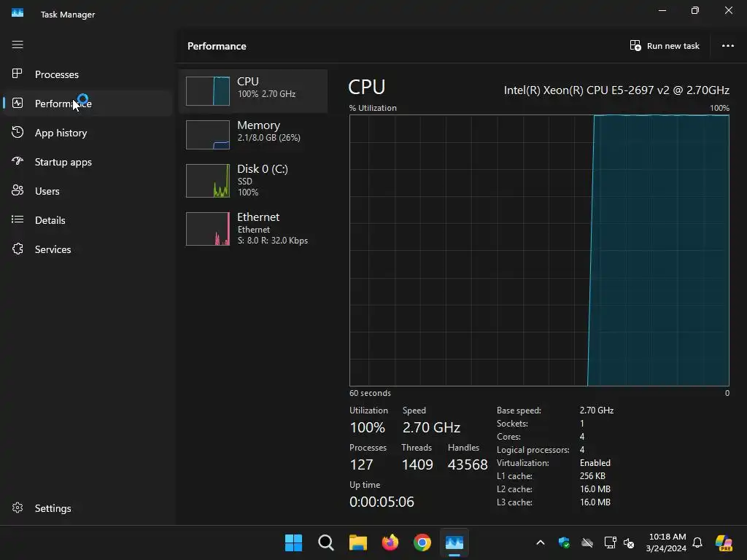747x560 pixels.
Task: Click the Threads count 1409
Action: coord(417,464)
